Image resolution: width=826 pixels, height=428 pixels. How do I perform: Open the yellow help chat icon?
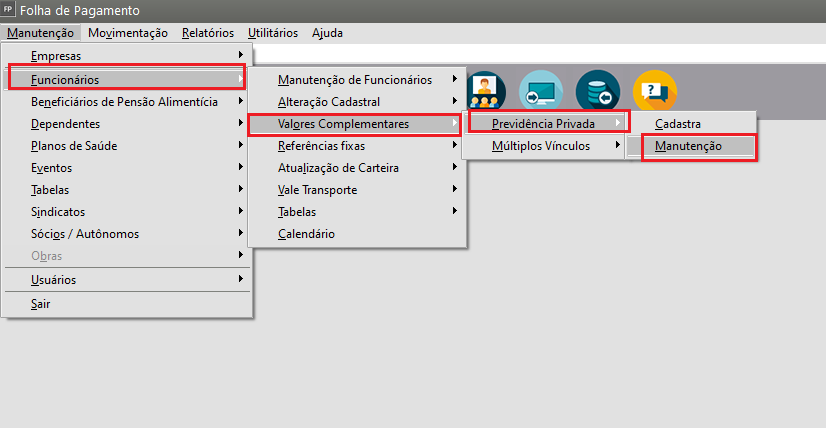655,92
